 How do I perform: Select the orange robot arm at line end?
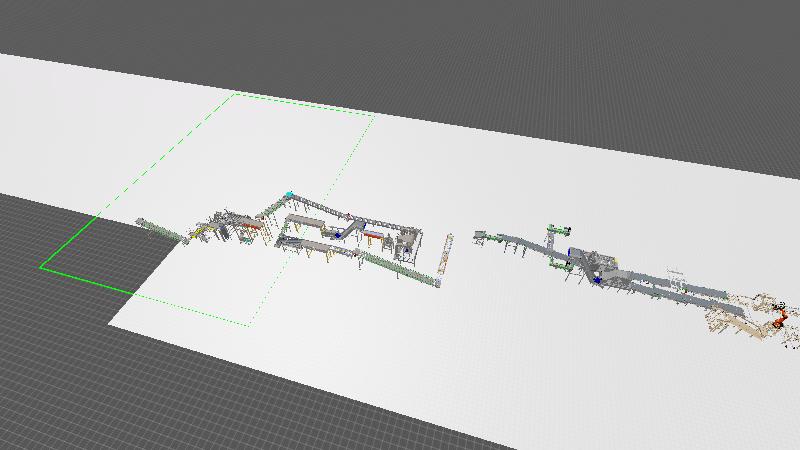[779, 320]
